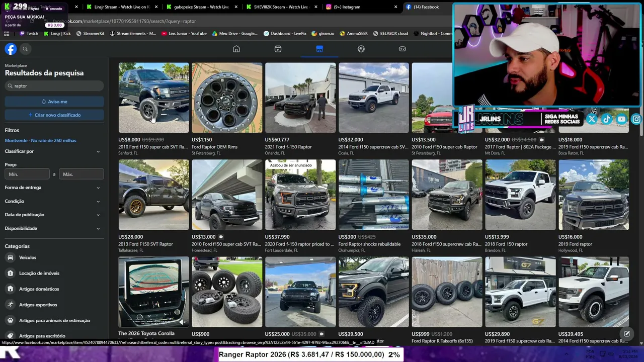Open the 2020 Ford f-150 raptor 'Acabou de ser anunciado' photo
This screenshot has width=644, height=362.
[300, 195]
